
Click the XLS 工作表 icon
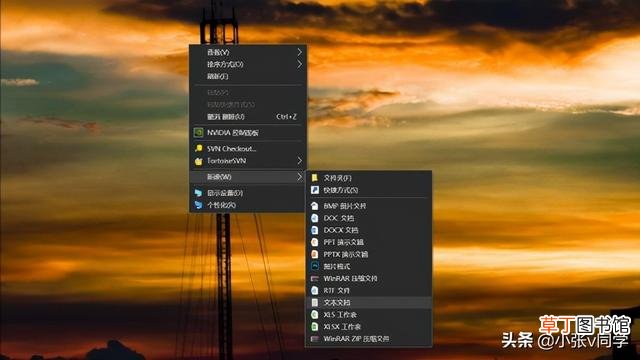pyautogui.click(x=315, y=315)
